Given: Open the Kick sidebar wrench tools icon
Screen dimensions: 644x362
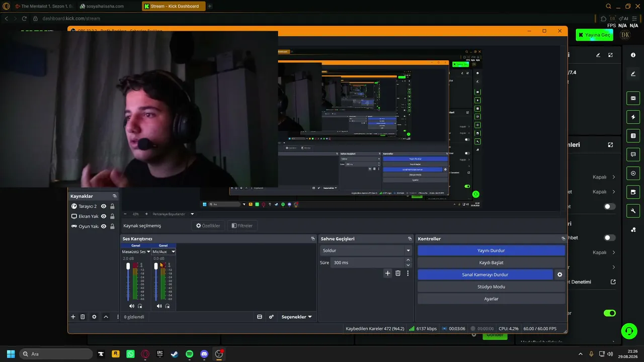Looking at the screenshot, I should pyautogui.click(x=633, y=211).
